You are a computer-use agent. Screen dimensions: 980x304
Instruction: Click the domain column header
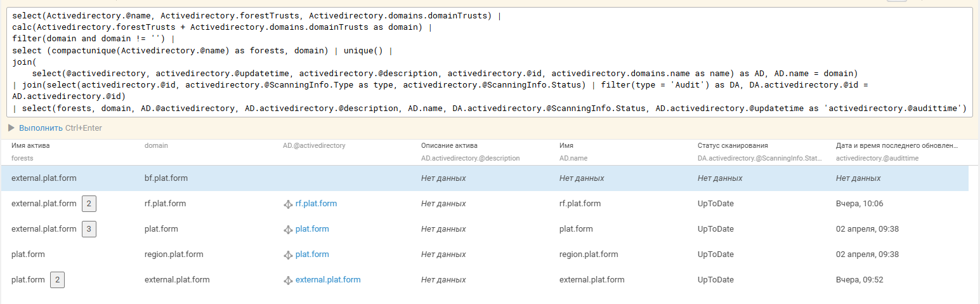[156, 145]
